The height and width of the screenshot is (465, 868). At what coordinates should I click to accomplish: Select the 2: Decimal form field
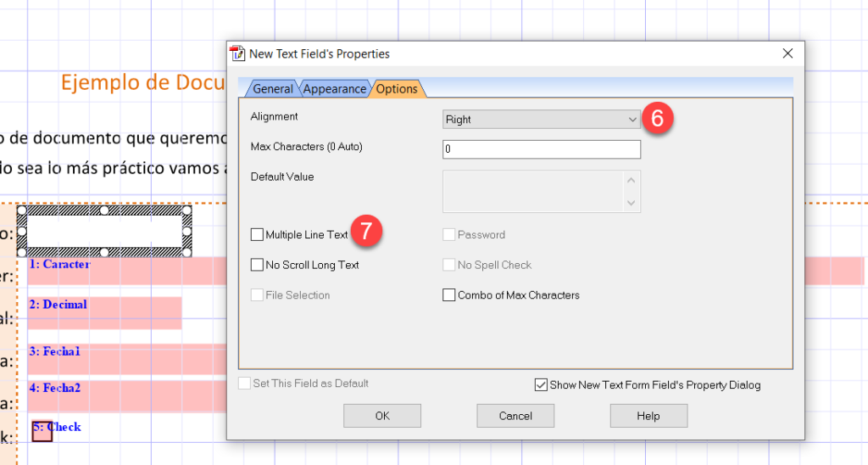click(104, 312)
